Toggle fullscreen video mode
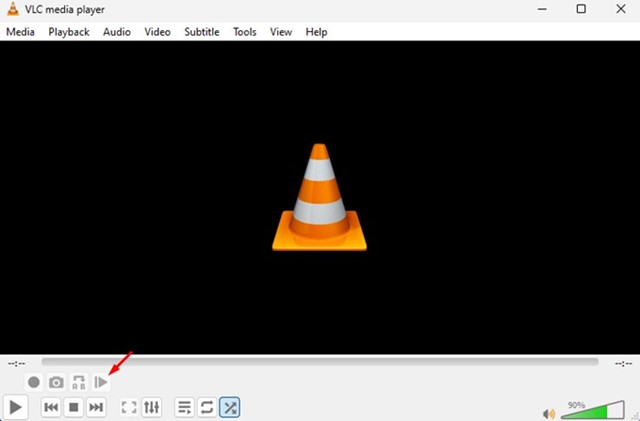640x421 pixels. pos(129,407)
